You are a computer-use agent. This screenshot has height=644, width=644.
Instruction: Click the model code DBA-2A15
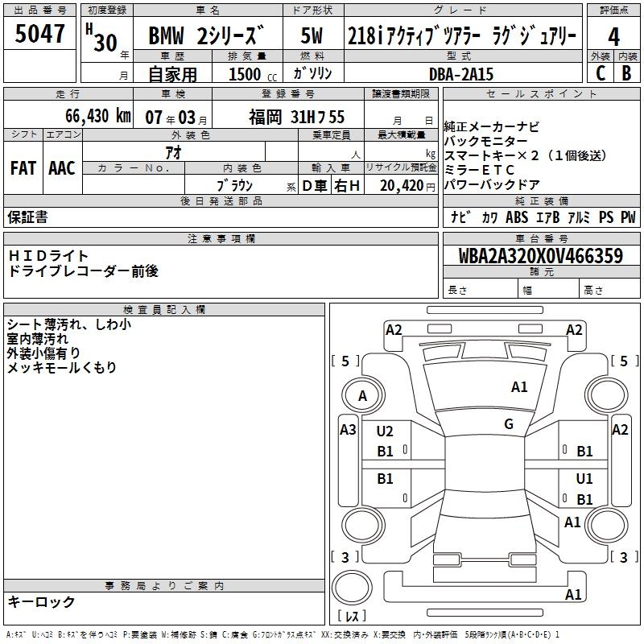(461, 74)
